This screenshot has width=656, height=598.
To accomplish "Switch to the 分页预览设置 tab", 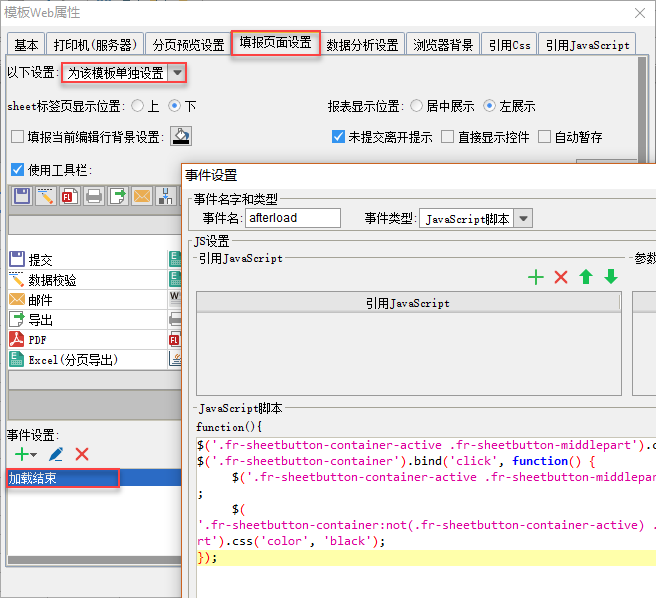I will point(188,44).
